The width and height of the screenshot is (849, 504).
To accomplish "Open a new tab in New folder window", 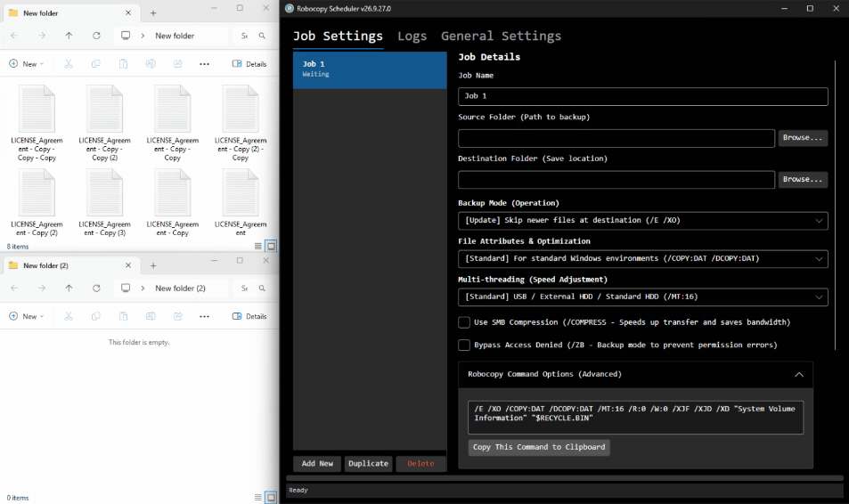I will [x=153, y=13].
